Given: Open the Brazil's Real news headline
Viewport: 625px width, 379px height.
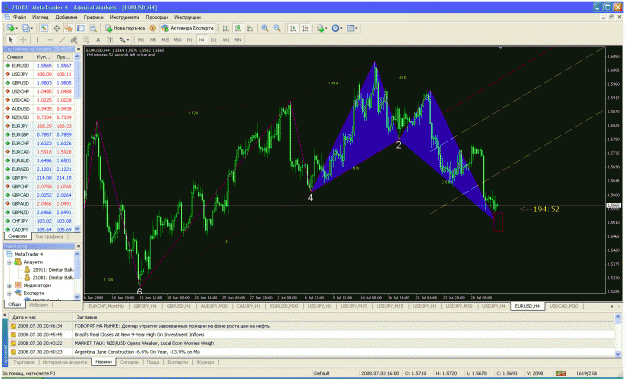Looking at the screenshot, I should point(140,335).
